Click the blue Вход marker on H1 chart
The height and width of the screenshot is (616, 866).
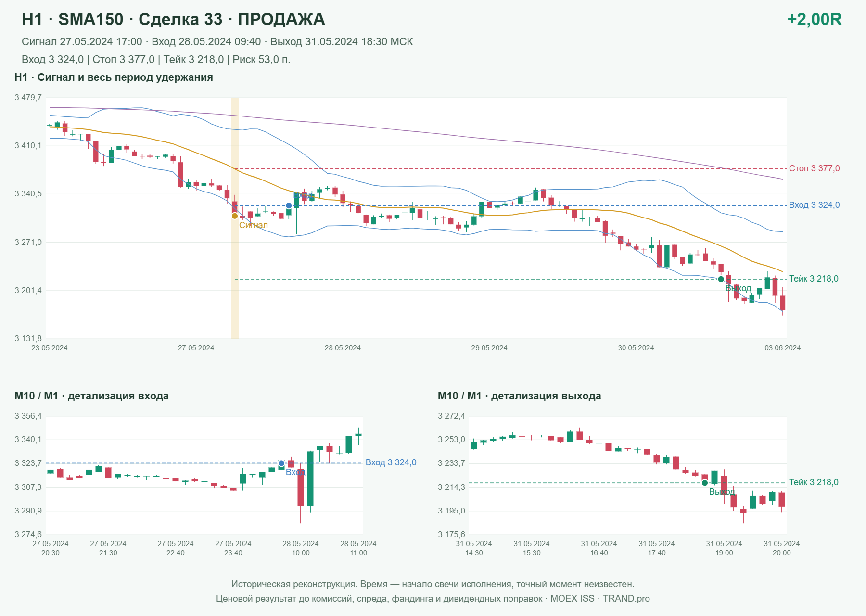289,205
